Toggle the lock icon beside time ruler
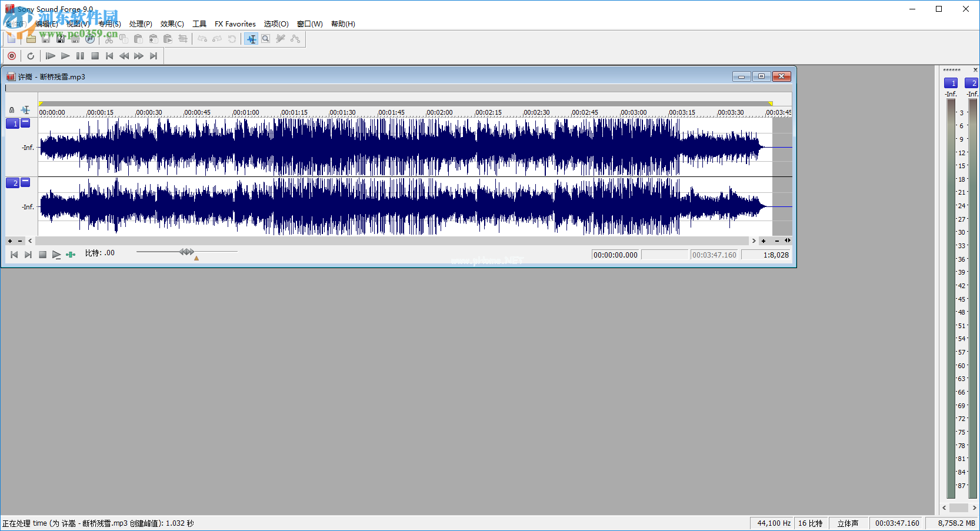The image size is (980, 531). [x=12, y=110]
